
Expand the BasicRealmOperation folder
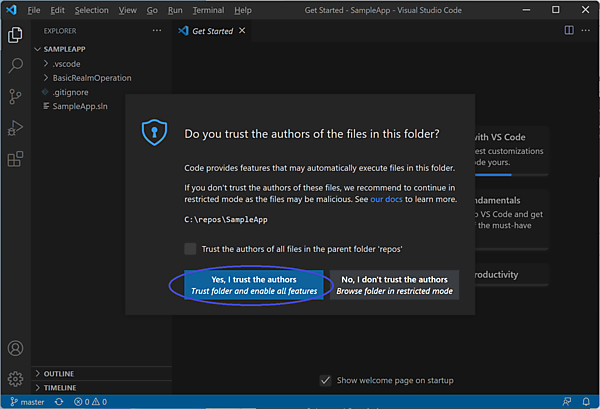91,78
